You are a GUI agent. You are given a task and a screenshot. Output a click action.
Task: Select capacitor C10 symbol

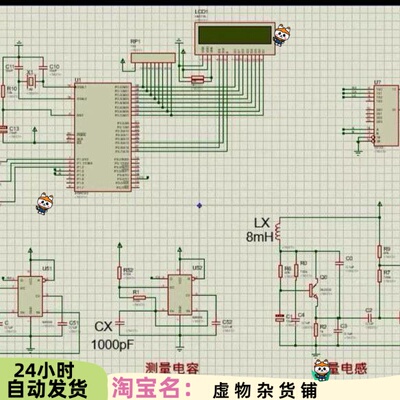tap(42, 68)
